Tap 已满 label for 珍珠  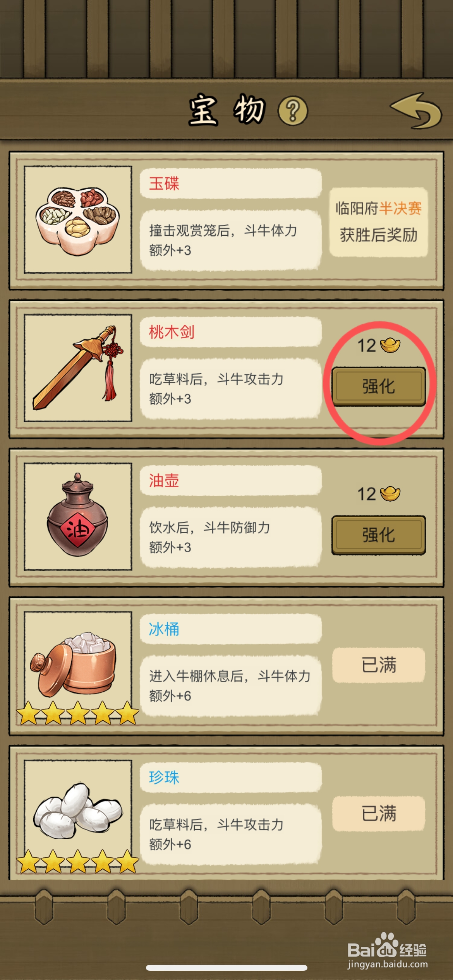point(378,814)
